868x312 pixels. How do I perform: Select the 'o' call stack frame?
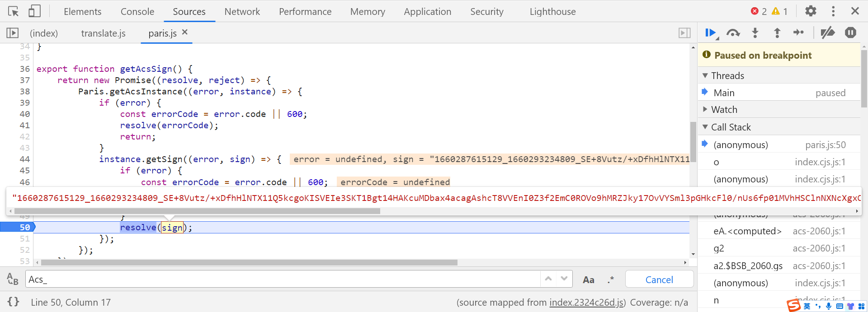pos(779,162)
